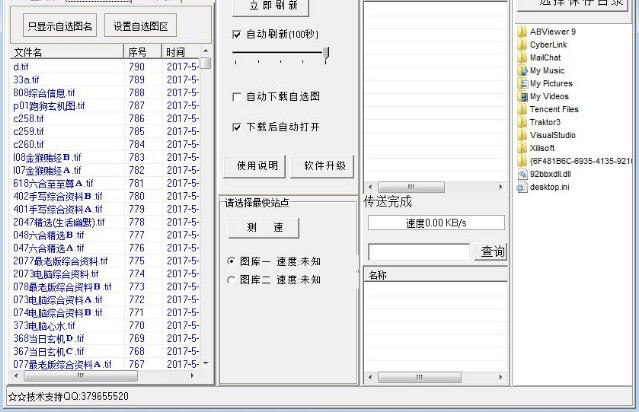
Task: Select the {6F481B6C-6935 folder icon
Action: coord(522,161)
